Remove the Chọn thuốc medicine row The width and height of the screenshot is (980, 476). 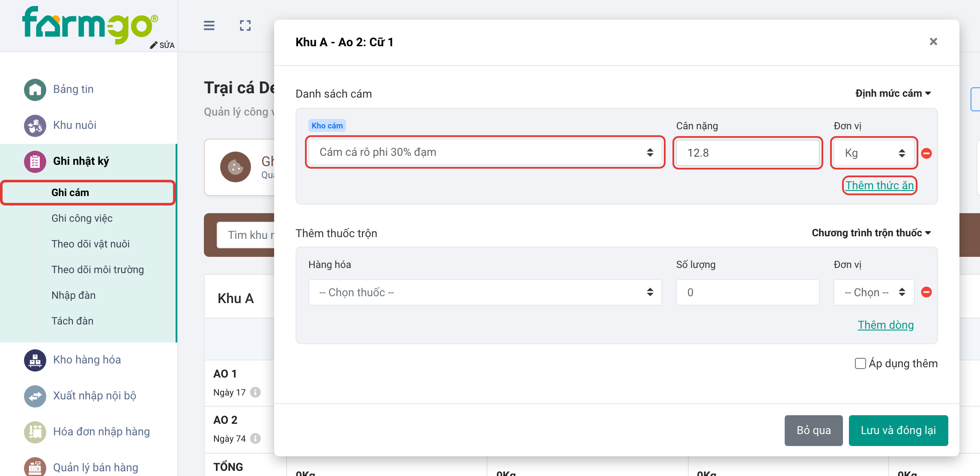[x=926, y=292]
